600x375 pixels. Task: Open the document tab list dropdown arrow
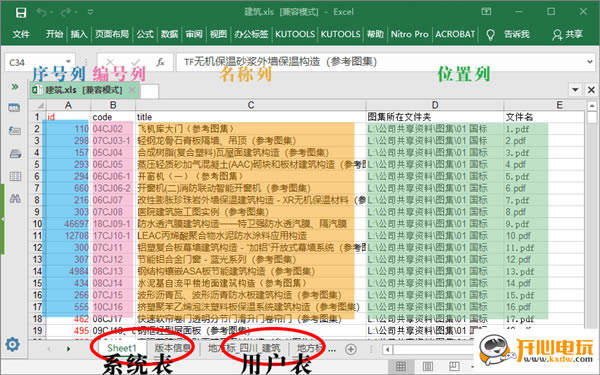coord(575,90)
